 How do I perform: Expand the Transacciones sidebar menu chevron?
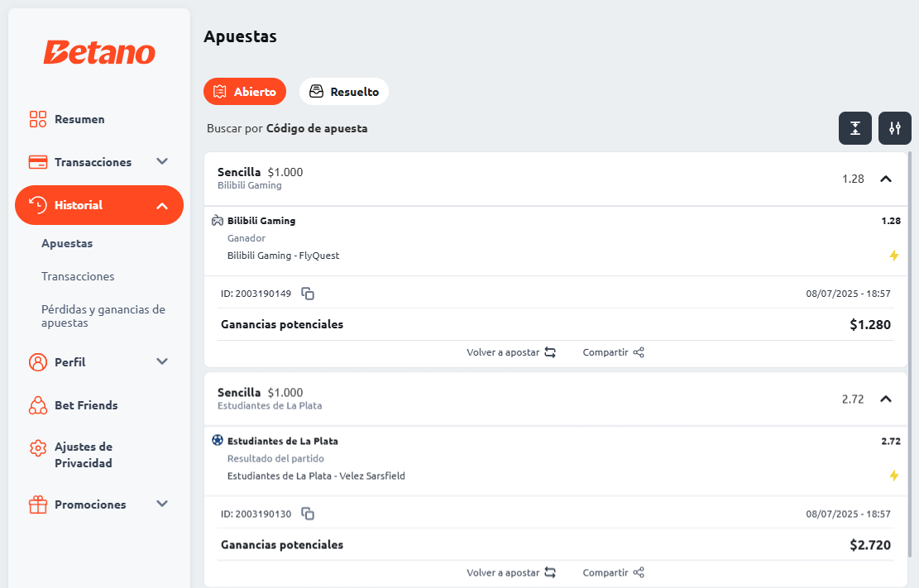162,161
